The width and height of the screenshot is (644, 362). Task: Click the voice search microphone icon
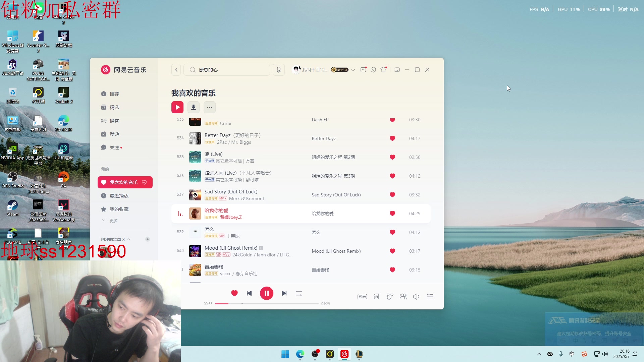click(278, 70)
